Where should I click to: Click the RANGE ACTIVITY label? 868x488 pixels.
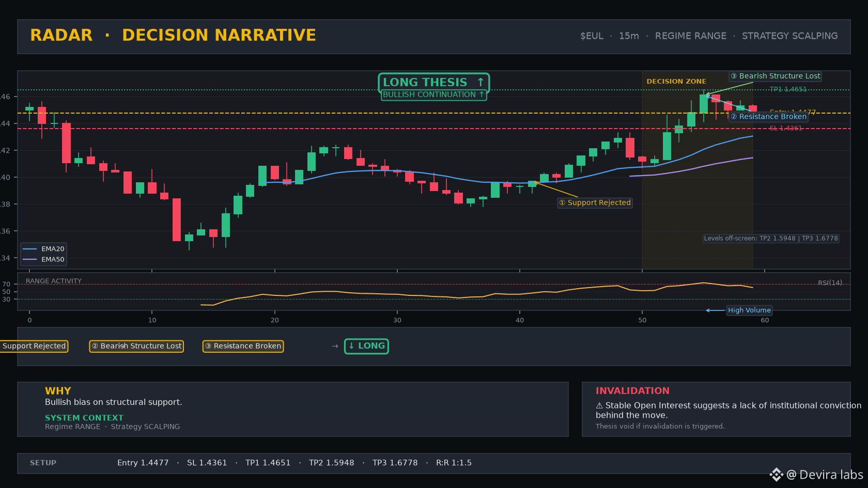[54, 281]
